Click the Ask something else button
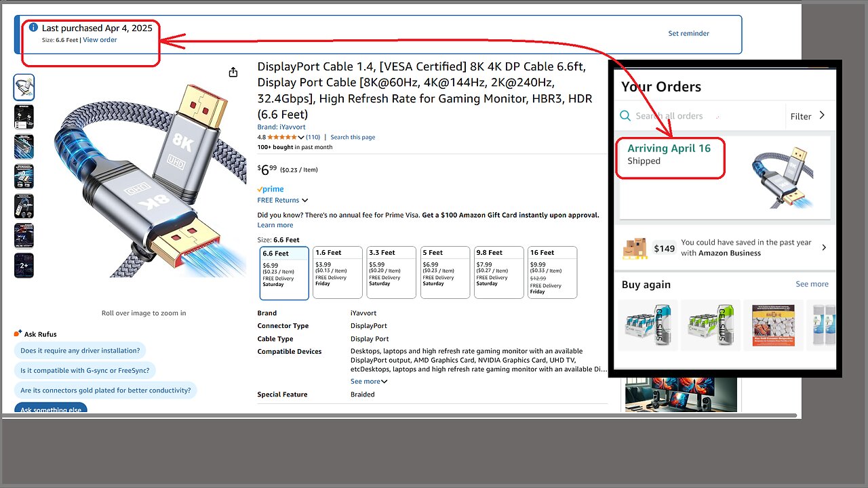 coord(51,409)
